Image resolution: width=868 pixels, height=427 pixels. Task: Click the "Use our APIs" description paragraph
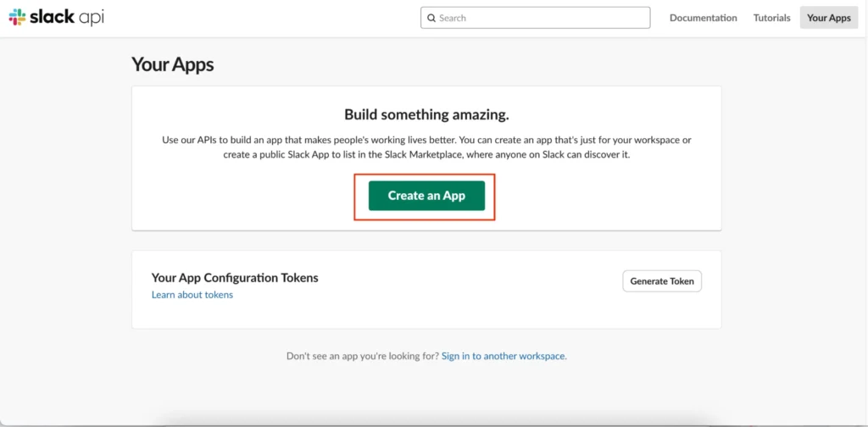click(x=426, y=147)
